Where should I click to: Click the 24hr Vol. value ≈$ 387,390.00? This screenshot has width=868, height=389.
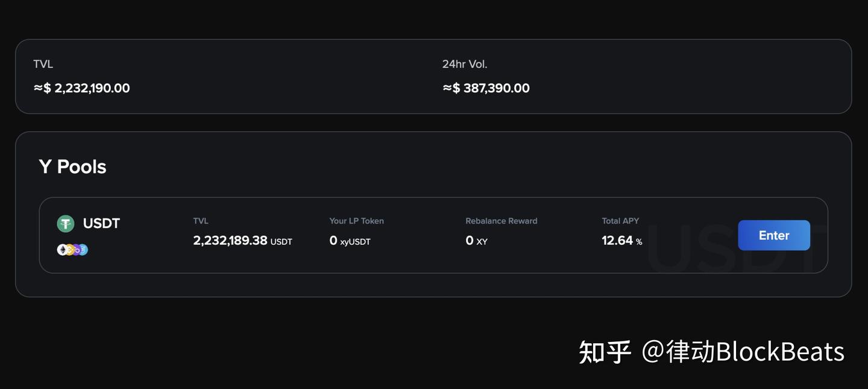coord(486,87)
